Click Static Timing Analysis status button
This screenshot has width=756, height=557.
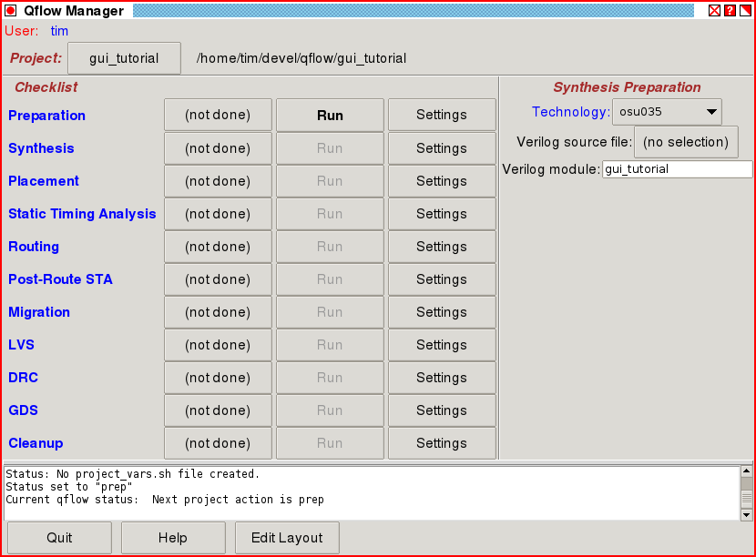click(x=218, y=214)
